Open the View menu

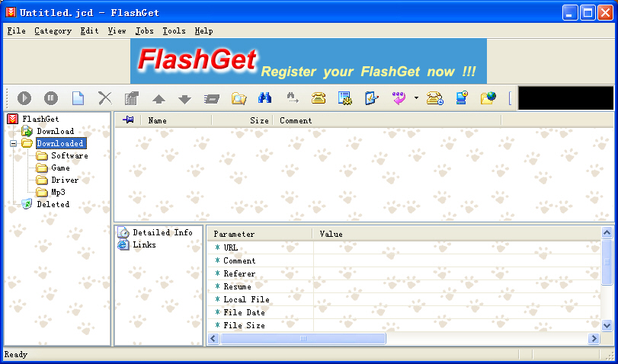coord(117,30)
